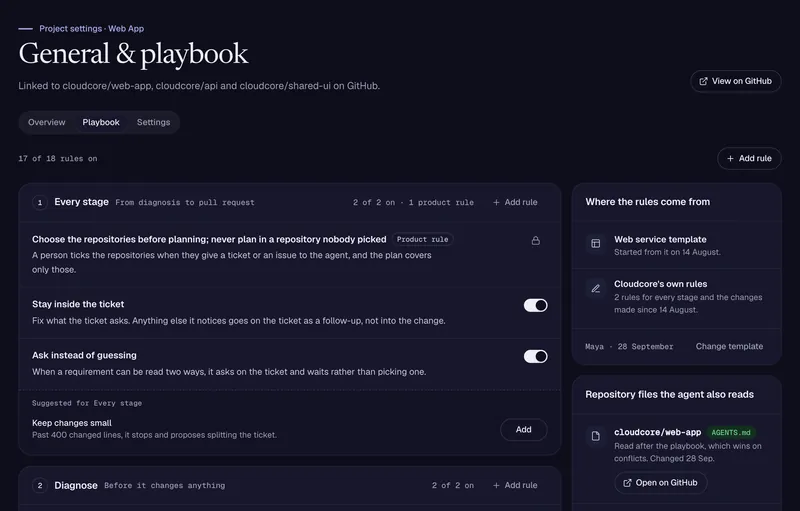Click the top Add rule button beside rules count
This screenshot has width=800, height=511.
[749, 159]
